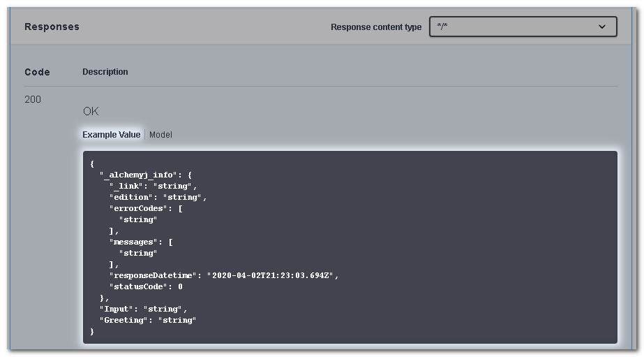644x357 pixels.
Task: Click the "Greeting" property line
Action: click(148, 320)
